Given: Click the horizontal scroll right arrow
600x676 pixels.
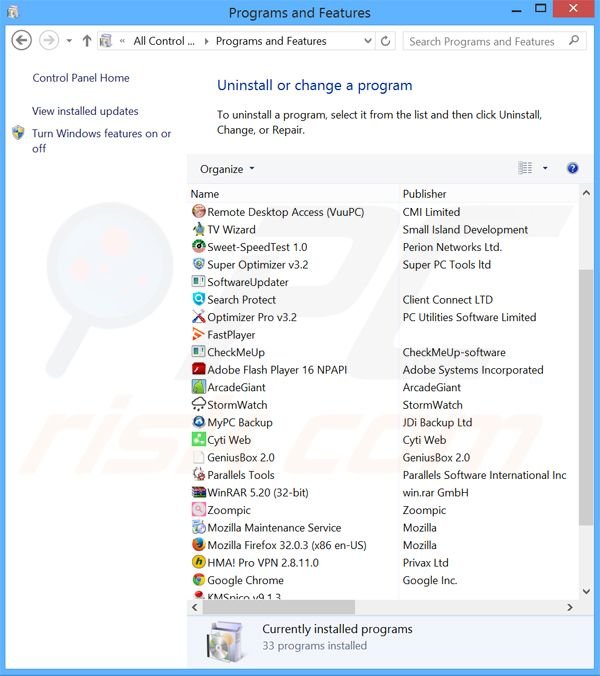Looking at the screenshot, I should [570, 607].
